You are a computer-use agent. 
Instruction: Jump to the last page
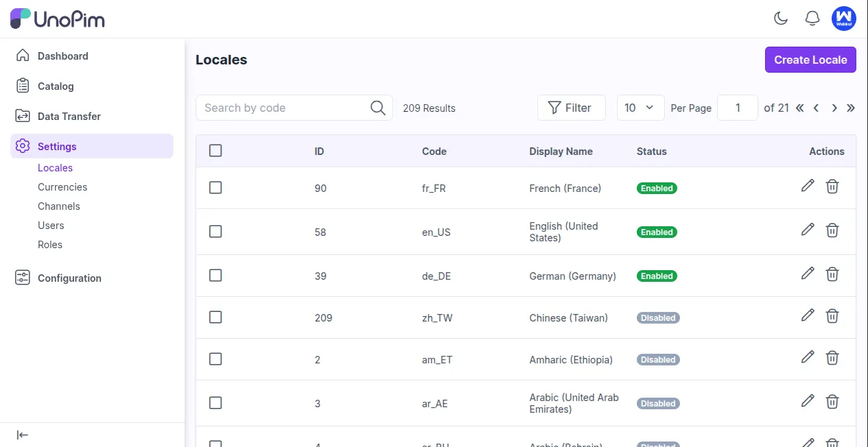(x=851, y=108)
